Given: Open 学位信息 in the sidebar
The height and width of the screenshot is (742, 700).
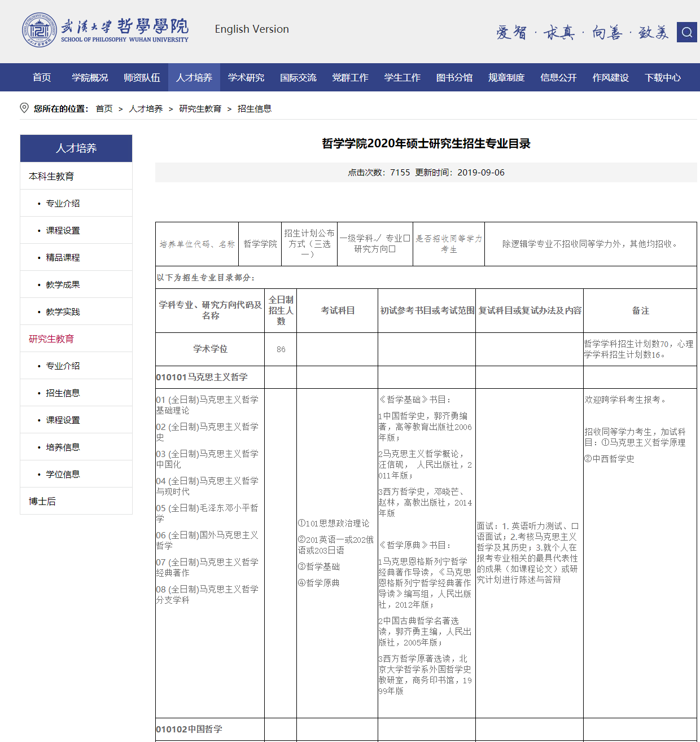Looking at the screenshot, I should pos(76,474).
